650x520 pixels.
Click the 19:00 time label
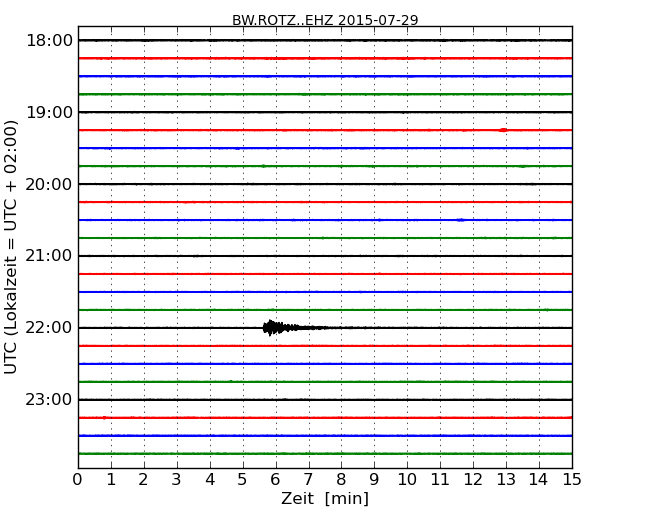[x=49, y=112]
